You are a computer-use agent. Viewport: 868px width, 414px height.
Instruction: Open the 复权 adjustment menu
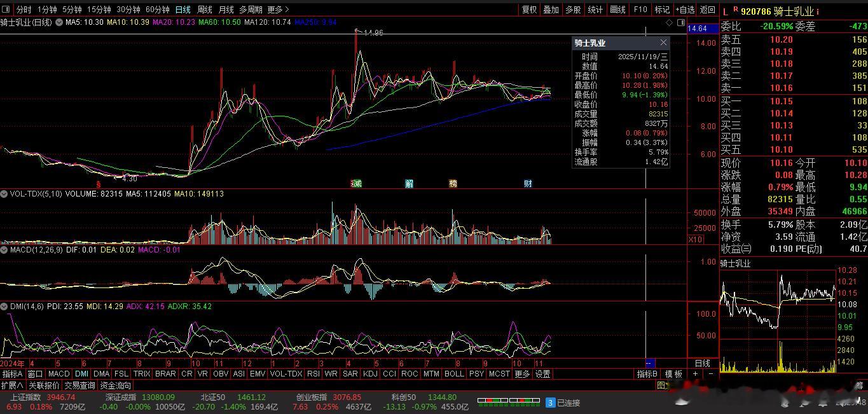click(x=530, y=10)
